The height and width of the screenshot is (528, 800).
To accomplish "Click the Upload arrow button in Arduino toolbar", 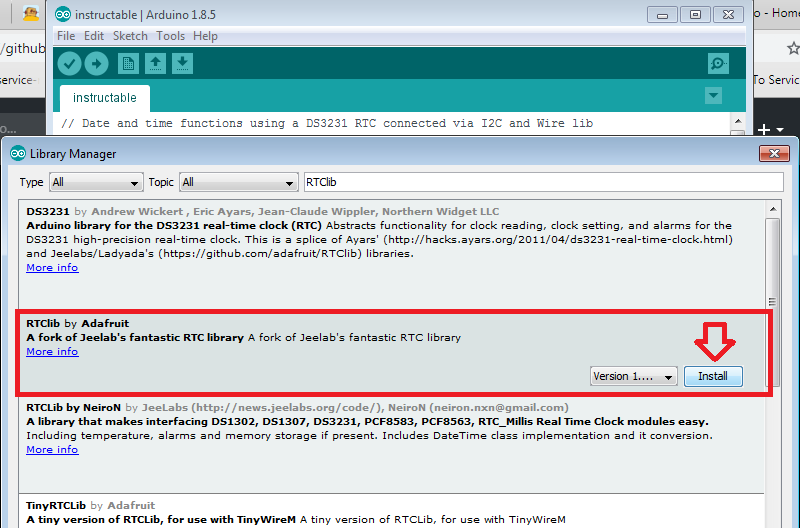I will tap(96, 64).
